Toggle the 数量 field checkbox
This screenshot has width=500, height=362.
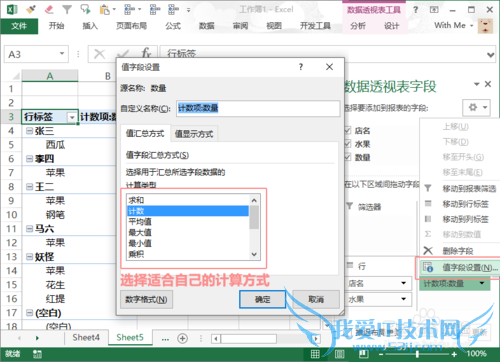click(348, 157)
